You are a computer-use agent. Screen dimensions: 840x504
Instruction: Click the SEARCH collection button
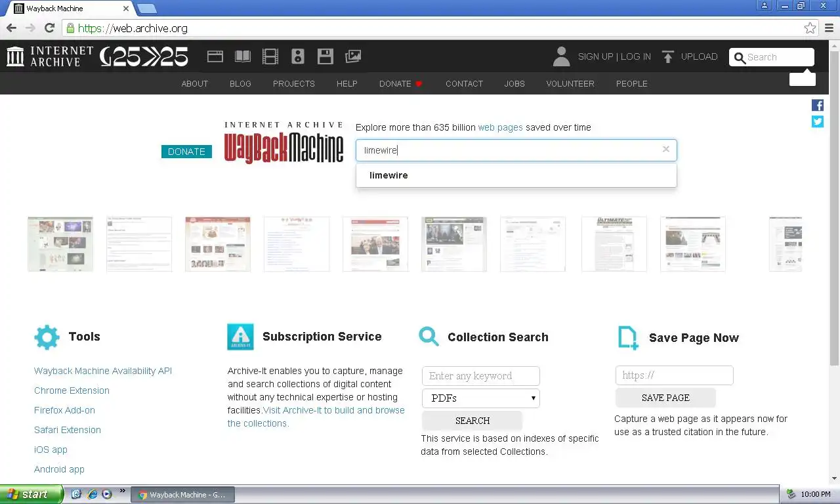coord(472,421)
